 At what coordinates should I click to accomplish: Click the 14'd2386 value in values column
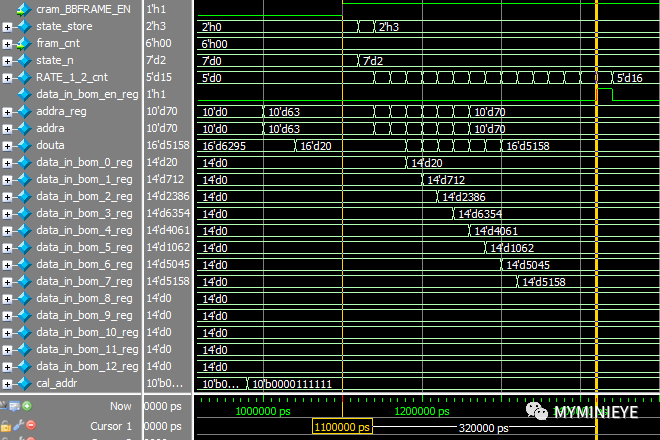click(x=168, y=196)
